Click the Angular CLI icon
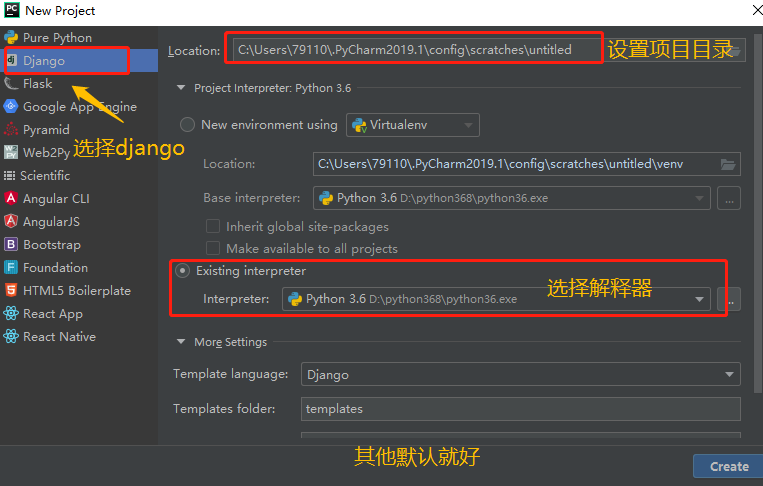This screenshot has width=763, height=486. (x=11, y=198)
